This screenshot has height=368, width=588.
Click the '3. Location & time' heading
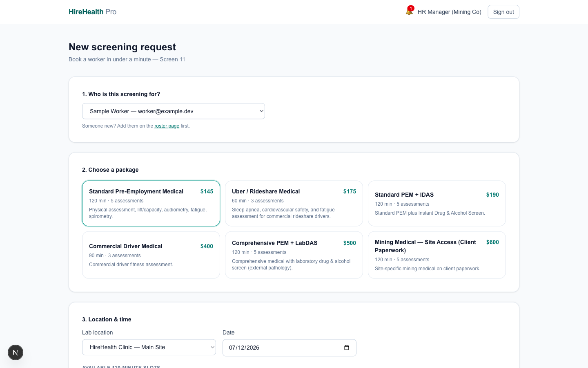(x=107, y=319)
